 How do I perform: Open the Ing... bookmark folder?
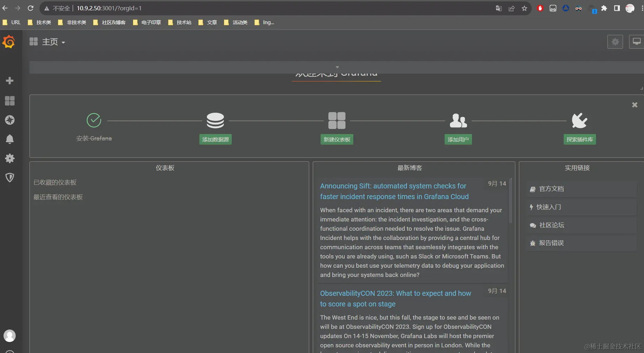click(x=264, y=22)
